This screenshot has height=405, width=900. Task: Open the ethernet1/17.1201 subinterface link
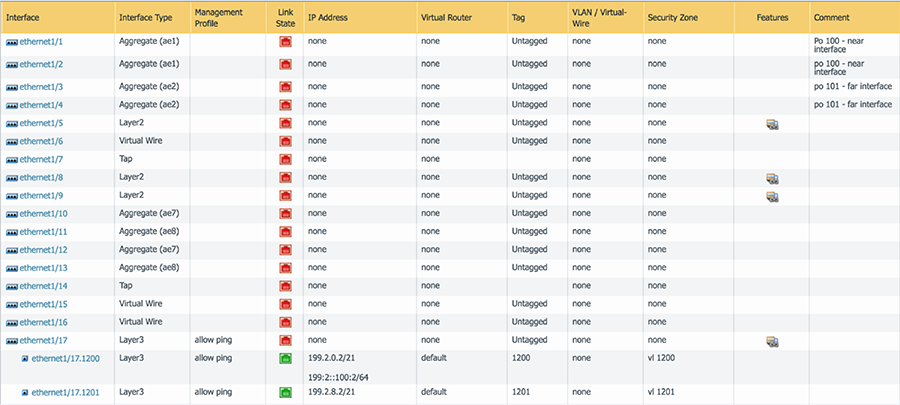click(x=65, y=392)
